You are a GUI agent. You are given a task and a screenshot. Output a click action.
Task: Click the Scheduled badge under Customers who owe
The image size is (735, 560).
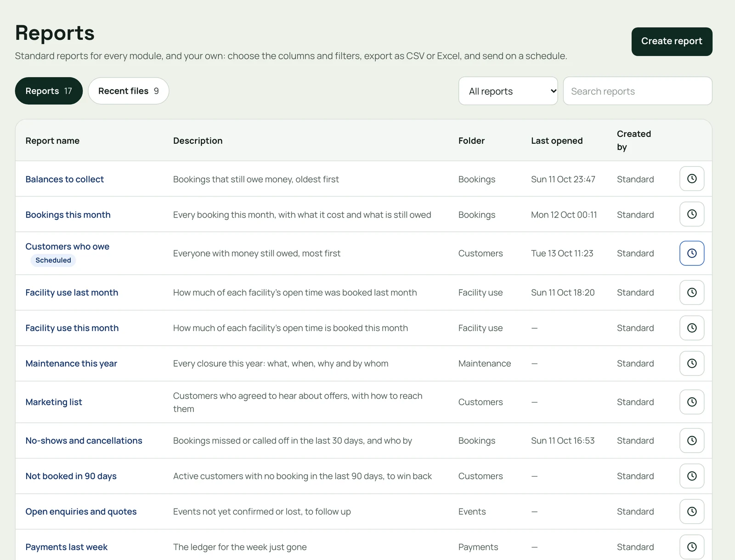[53, 260]
